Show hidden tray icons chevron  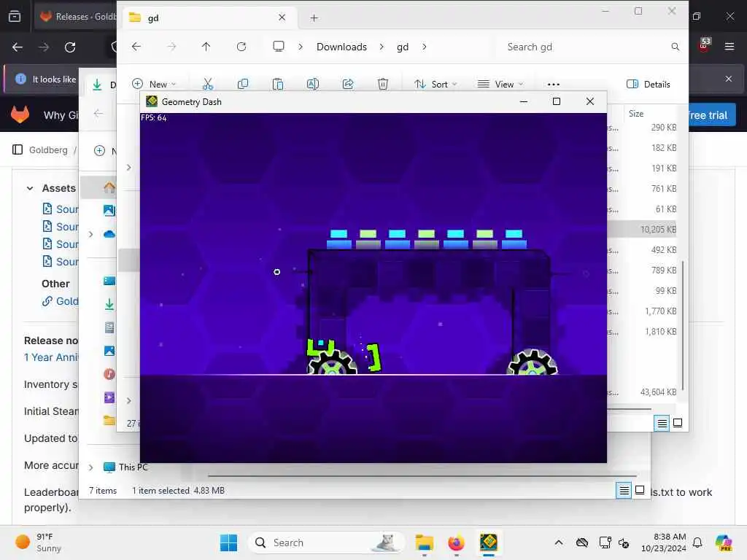[559, 542]
